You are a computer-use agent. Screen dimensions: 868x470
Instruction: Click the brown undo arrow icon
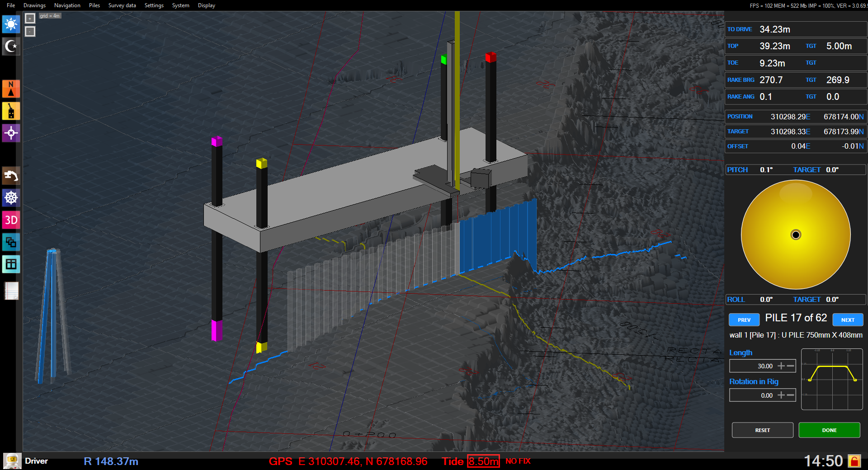[x=11, y=176]
